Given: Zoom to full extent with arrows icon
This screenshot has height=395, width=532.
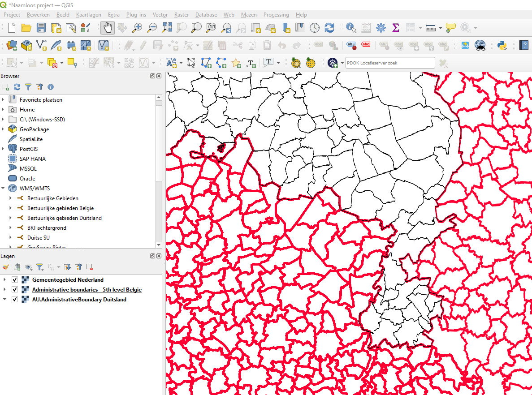Looking at the screenshot, I should click(x=167, y=28).
